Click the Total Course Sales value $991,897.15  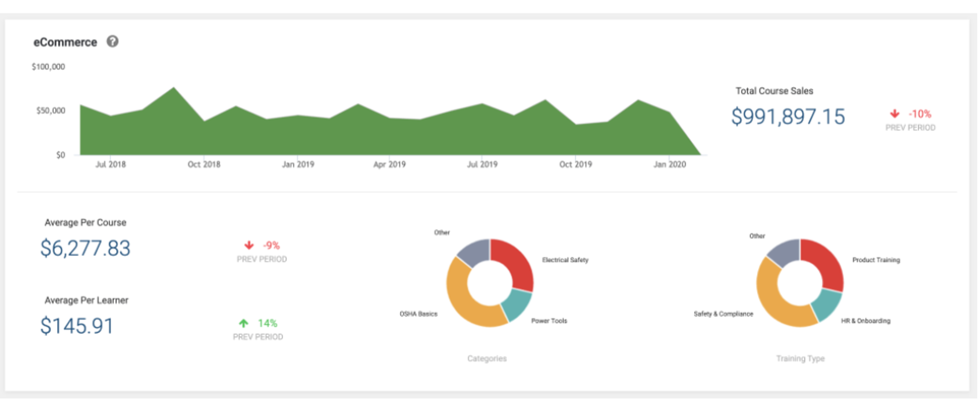coord(788,117)
